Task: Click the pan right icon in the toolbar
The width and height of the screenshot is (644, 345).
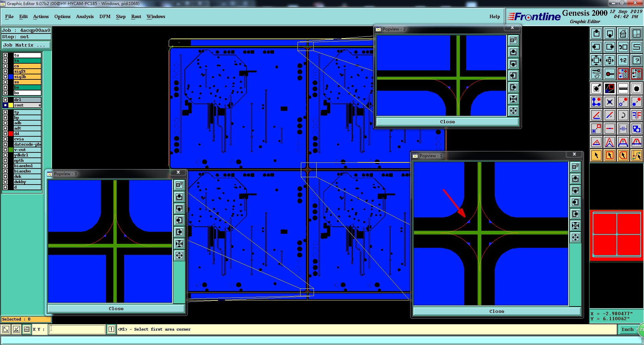Action: 610,47
